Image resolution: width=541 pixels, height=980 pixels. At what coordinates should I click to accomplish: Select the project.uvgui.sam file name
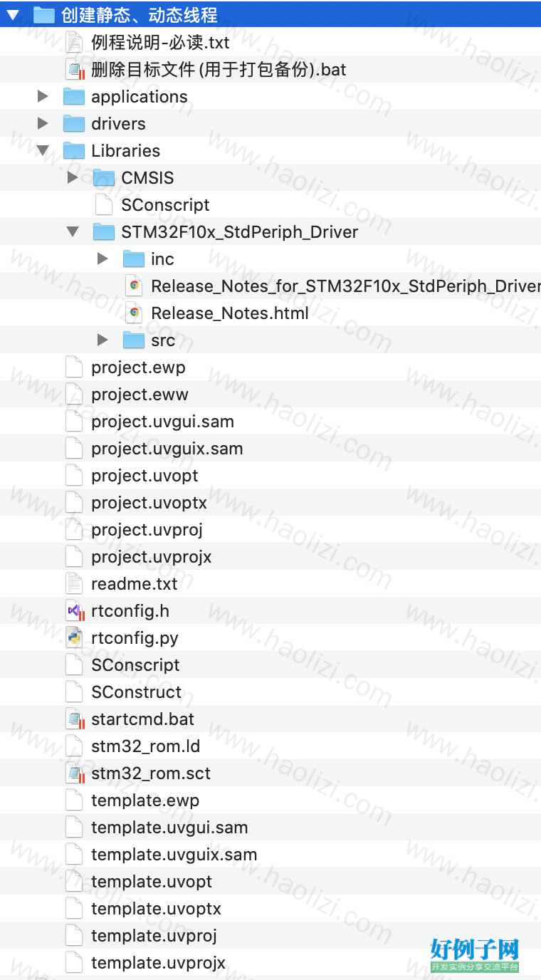tap(162, 421)
